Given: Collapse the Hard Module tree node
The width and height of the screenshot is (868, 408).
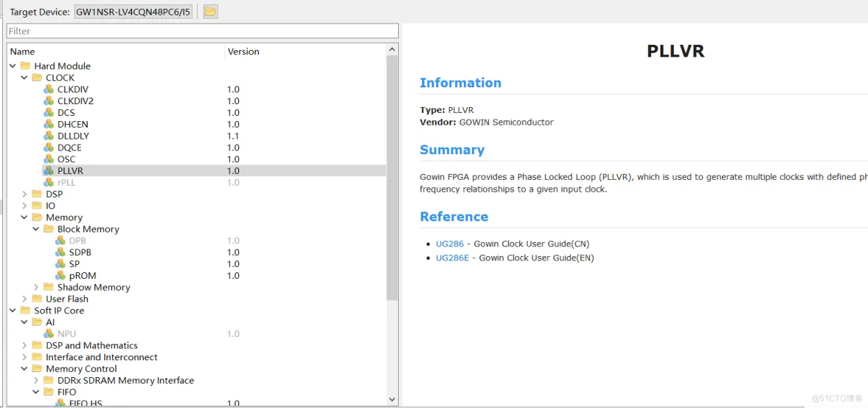Looking at the screenshot, I should tap(12, 66).
